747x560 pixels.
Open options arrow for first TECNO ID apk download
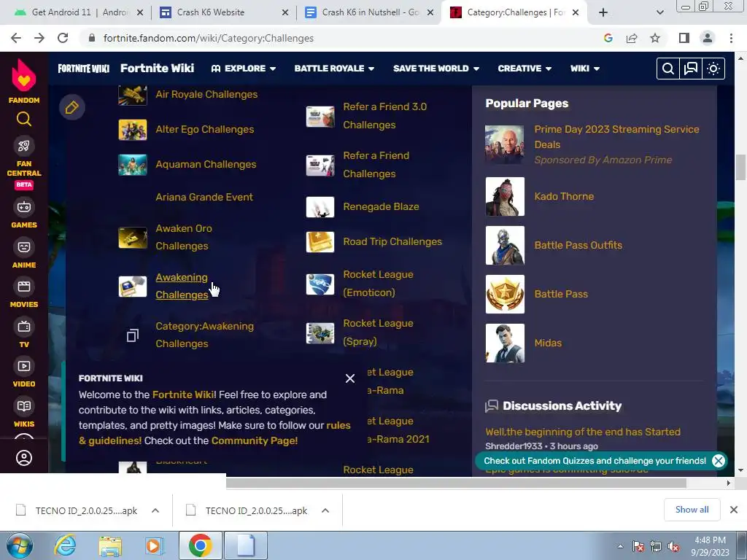pyautogui.click(x=155, y=510)
